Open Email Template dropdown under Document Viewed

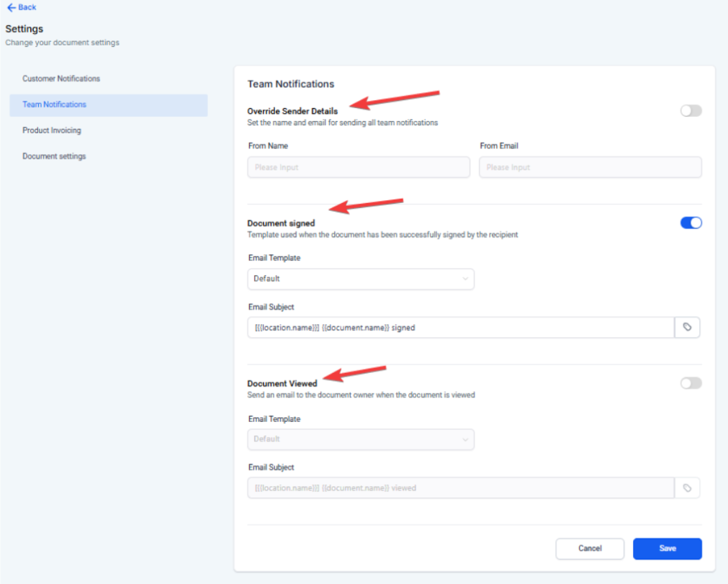pos(360,439)
